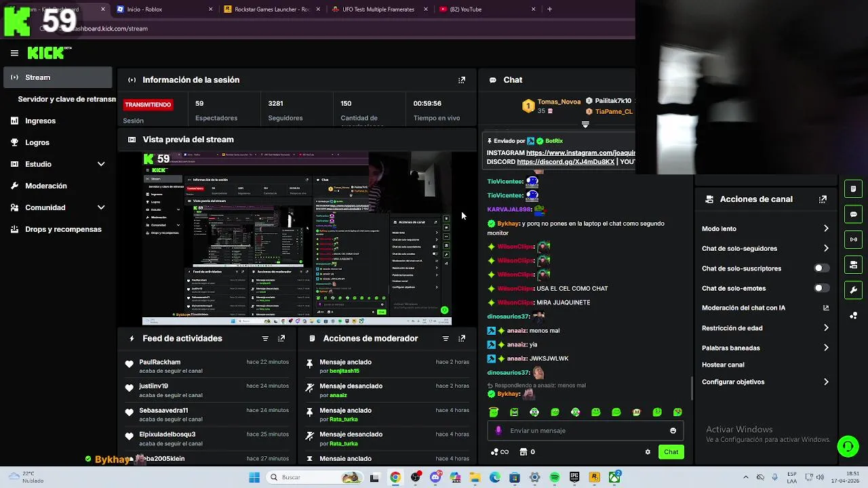Click the channel actions widget icon in right rail
Image resolution: width=868 pixels, height=488 pixels.
click(853, 264)
